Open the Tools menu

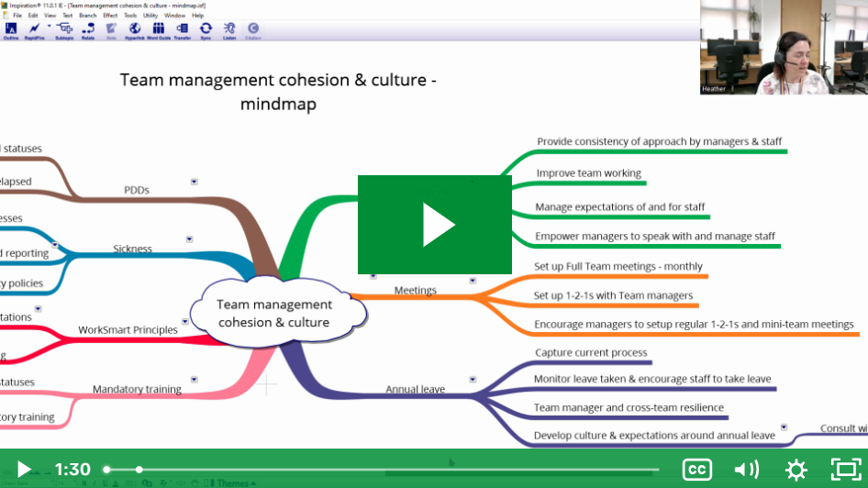[130, 16]
